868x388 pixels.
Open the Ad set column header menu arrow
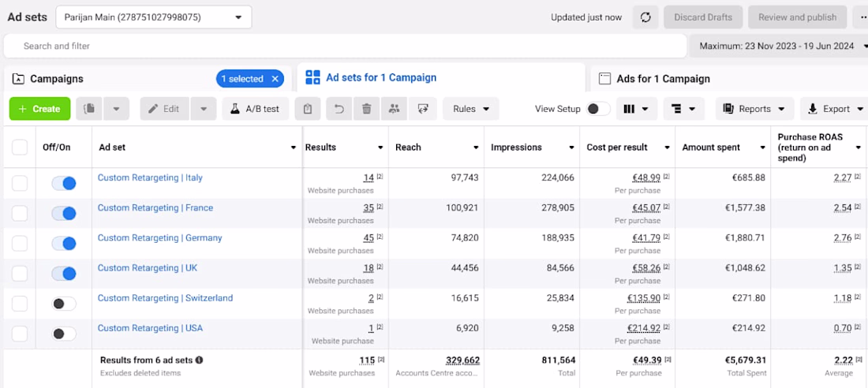coord(294,147)
